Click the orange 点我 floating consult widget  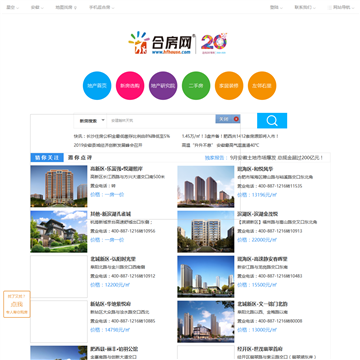pyautogui.click(x=17, y=304)
